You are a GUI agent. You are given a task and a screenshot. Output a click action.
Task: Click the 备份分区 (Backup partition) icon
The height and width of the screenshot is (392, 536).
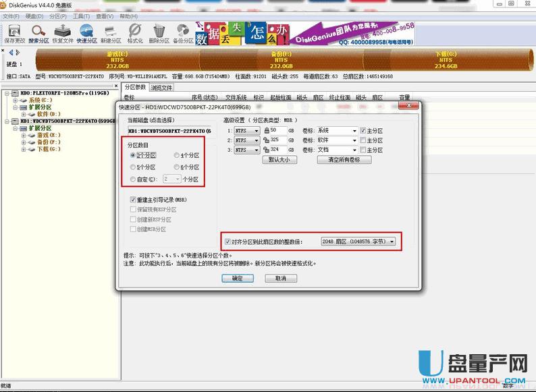pyautogui.click(x=183, y=33)
